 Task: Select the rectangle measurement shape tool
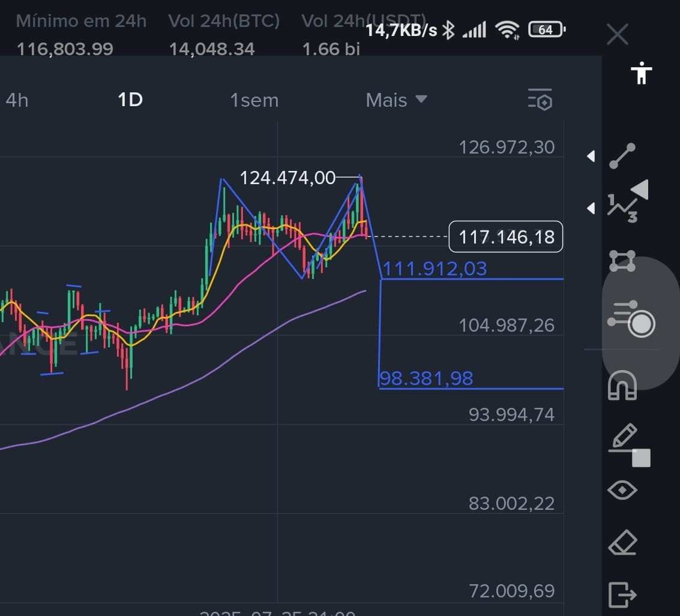tap(622, 260)
